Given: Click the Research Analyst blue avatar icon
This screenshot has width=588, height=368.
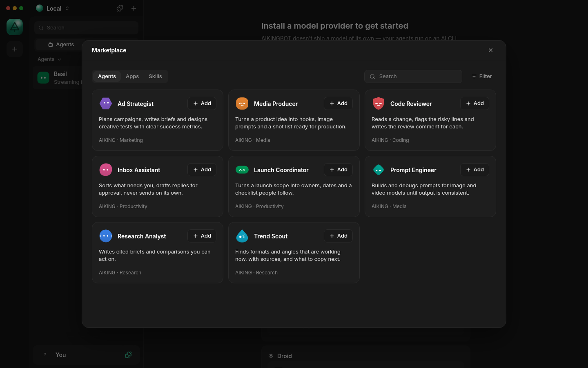Looking at the screenshot, I should pyautogui.click(x=106, y=236).
